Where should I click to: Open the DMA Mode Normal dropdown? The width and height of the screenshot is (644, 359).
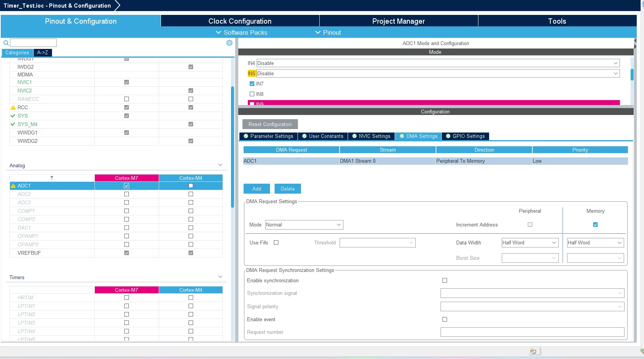pos(304,225)
